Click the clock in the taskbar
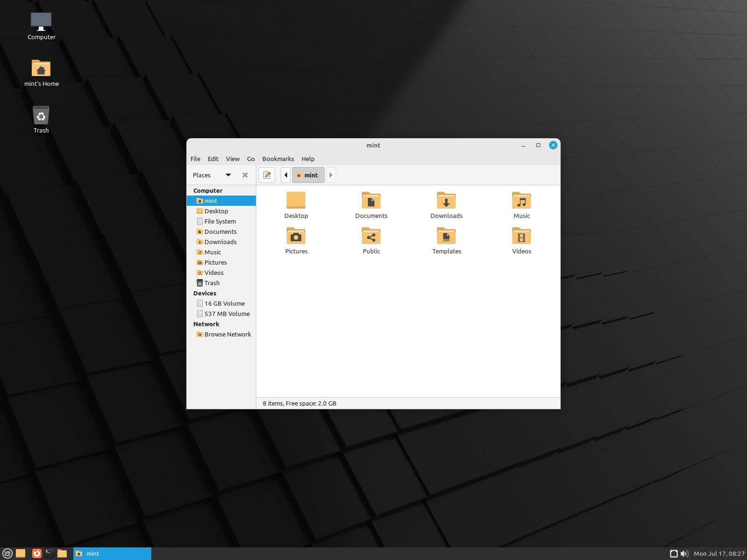The image size is (747, 560). tap(719, 553)
